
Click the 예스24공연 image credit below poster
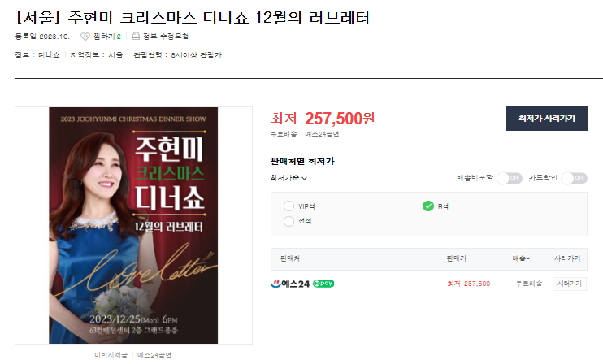point(154,355)
